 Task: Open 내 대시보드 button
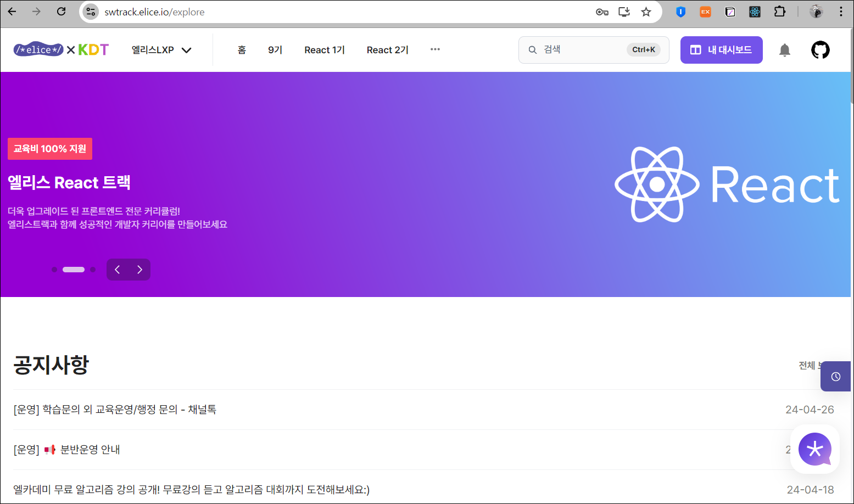[x=721, y=50]
